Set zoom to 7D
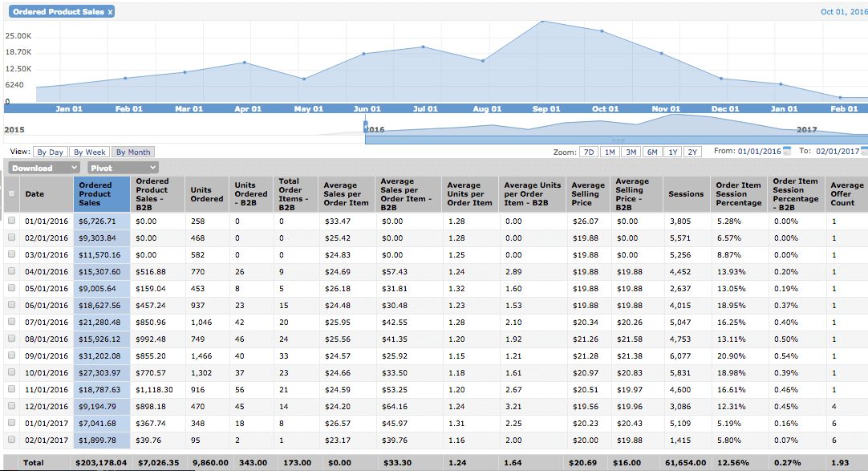Screen dimensions: 868x471 coord(589,152)
